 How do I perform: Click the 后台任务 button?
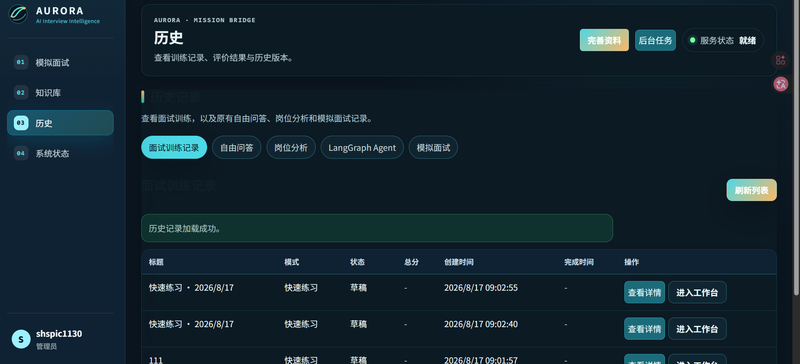(656, 40)
